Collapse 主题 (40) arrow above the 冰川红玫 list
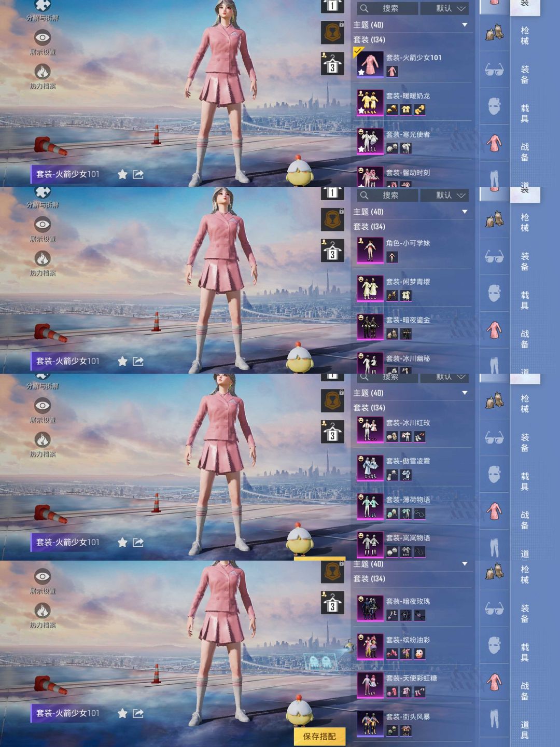This screenshot has height=747, width=560. (x=465, y=393)
